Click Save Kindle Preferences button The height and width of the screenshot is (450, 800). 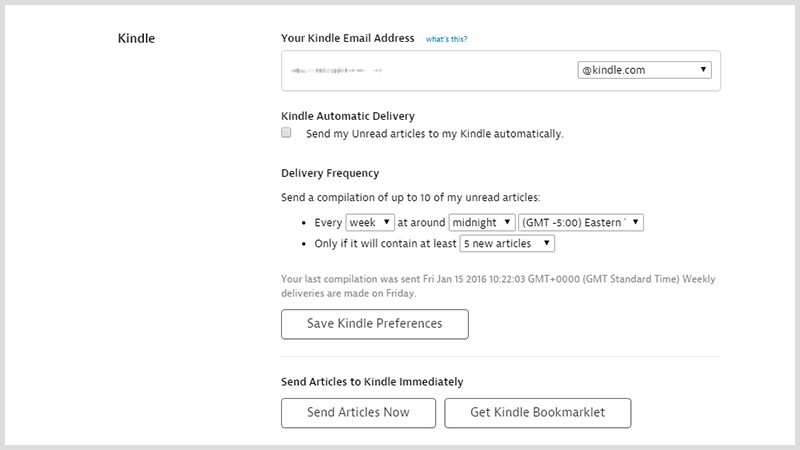pos(374,324)
